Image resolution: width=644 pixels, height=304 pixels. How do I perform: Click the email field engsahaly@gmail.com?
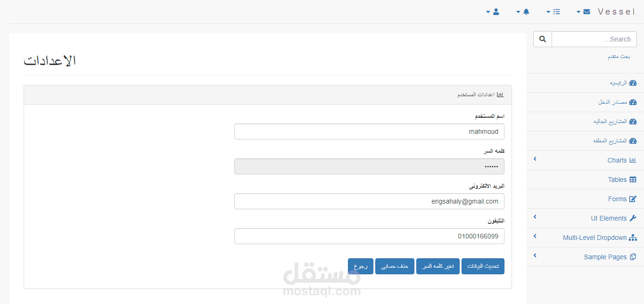tap(369, 201)
